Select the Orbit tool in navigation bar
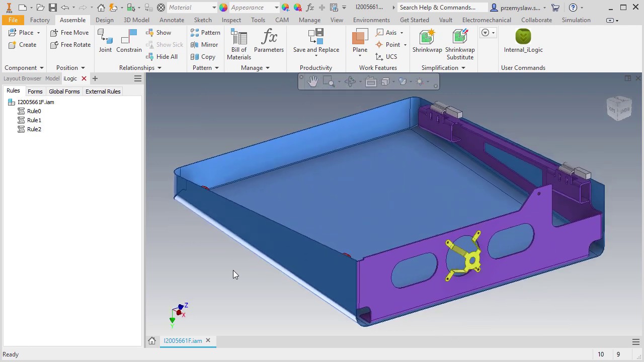Image resolution: width=644 pixels, height=362 pixels. pos(351,81)
